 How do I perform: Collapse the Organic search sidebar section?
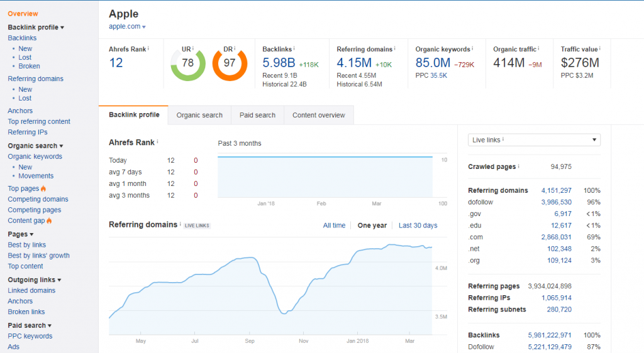click(x=35, y=146)
